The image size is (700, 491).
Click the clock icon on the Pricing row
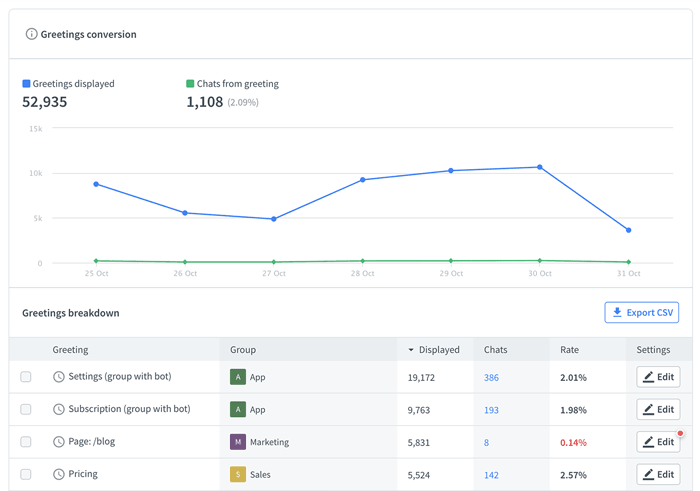[59, 474]
